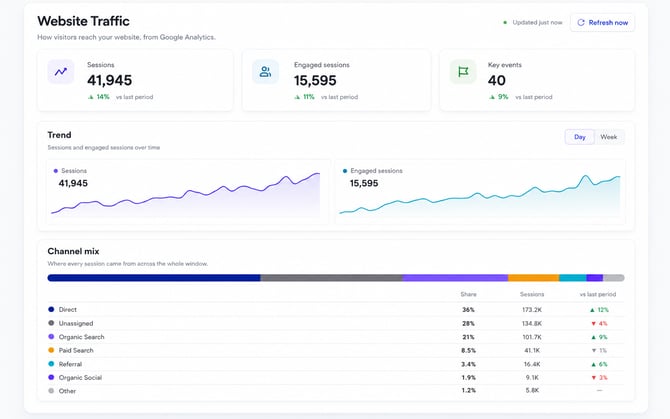The image size is (670, 419).
Task: Click the Sessions green up-arrow indicator
Action: pos(91,97)
